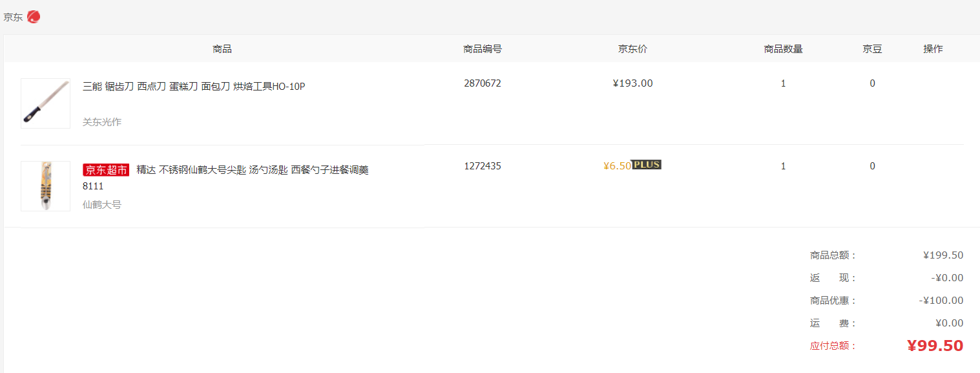Click the red JD chat icon
Viewport: 980px width, 373px height.
click(34, 17)
